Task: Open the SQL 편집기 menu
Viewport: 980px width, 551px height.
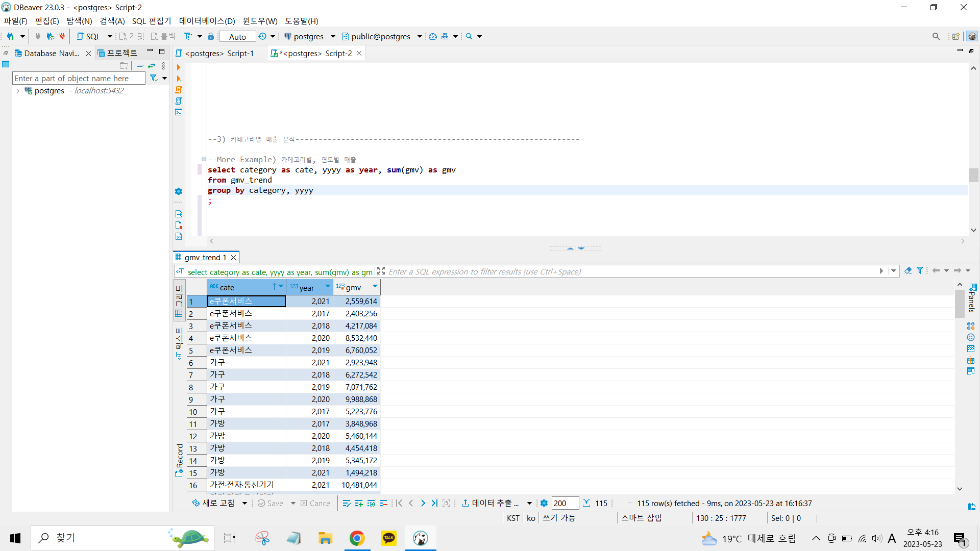Action: 151,21
